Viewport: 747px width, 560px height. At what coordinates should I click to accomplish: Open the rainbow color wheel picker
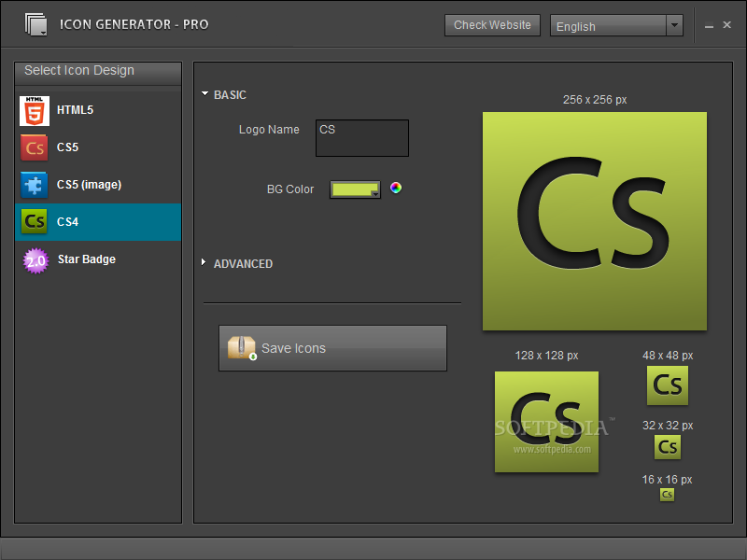tap(396, 188)
